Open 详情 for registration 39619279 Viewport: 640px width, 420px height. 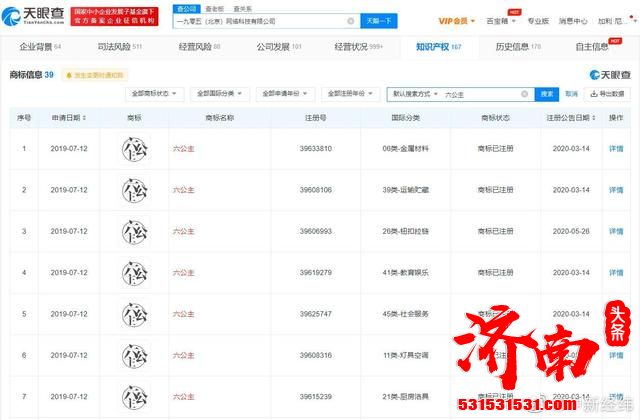pyautogui.click(x=616, y=273)
